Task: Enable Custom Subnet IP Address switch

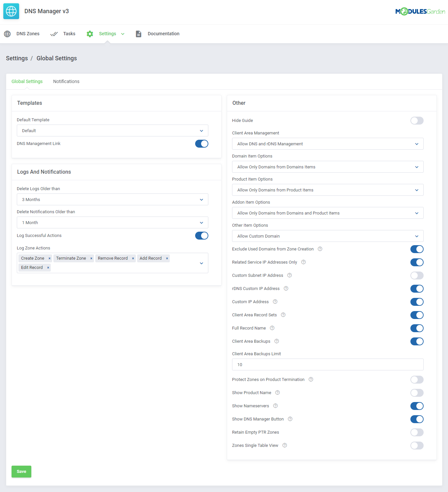Action: [x=417, y=275]
